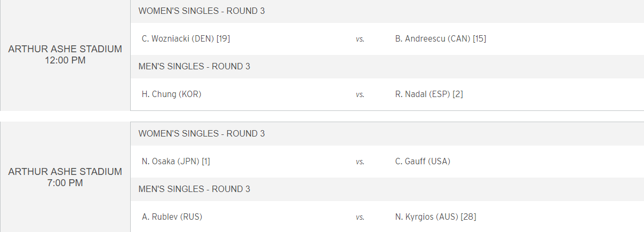This screenshot has width=644, height=232.
Task: Open B. Andreescu (CAN) [15] player link
Action: [441, 38]
